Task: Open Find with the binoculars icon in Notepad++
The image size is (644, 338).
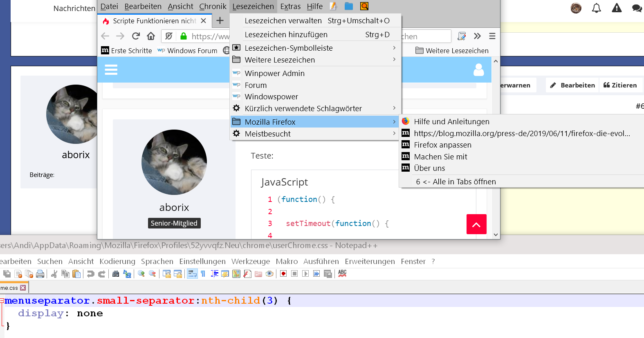Action: pyautogui.click(x=116, y=274)
